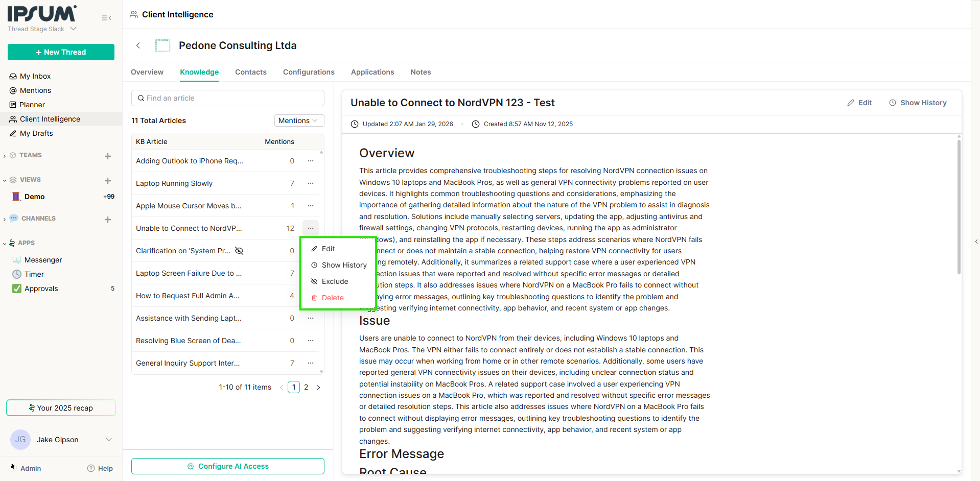Expand right side panel arrow
This screenshot has width=980, height=481.
click(976, 242)
